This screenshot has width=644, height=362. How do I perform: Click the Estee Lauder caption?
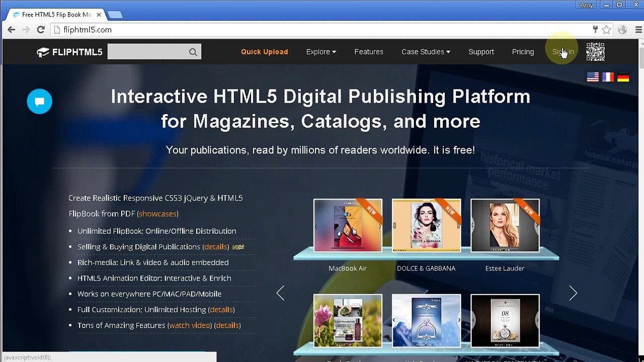coord(505,268)
